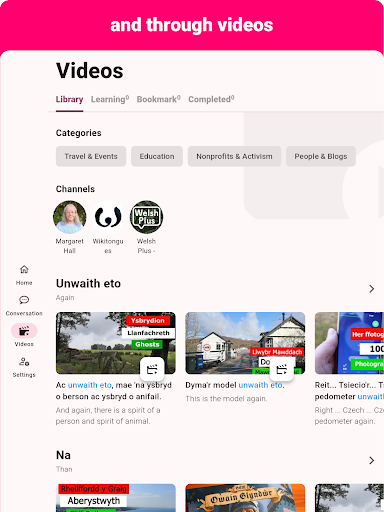Click the 'Wikitongues' channel name
This screenshot has width=384, height=512.
coord(108,246)
